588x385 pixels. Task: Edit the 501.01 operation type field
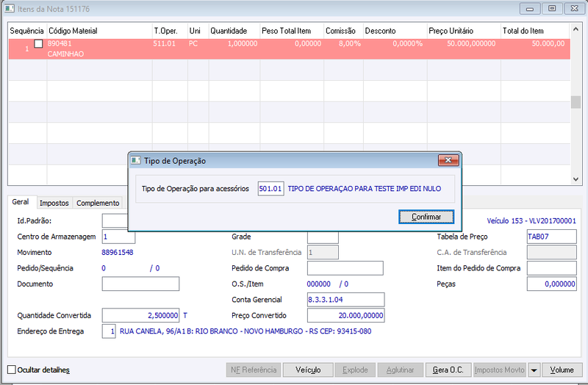(270, 189)
